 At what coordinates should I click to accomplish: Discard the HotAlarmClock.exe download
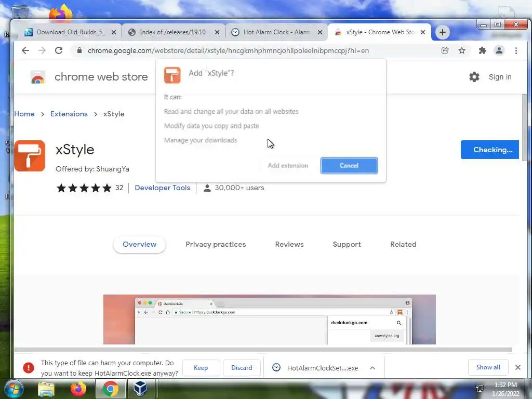[x=242, y=368]
